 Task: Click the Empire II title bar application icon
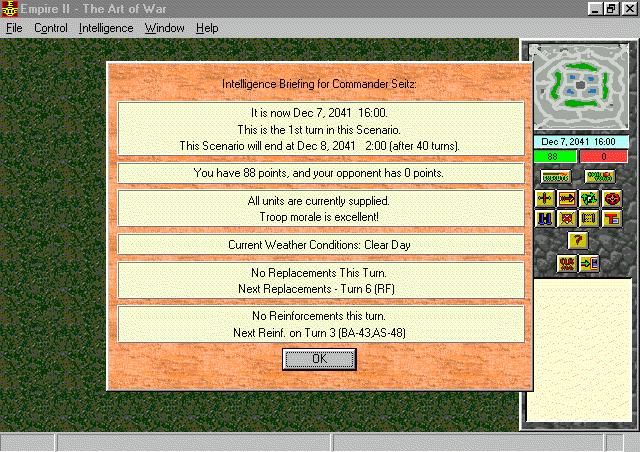[x=9, y=9]
